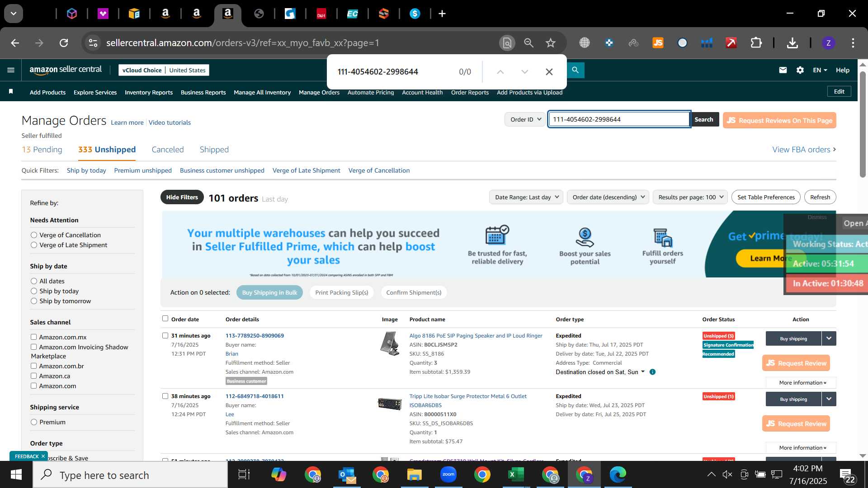868x488 pixels.
Task: Click info icon next to Destination closed
Action: pyautogui.click(x=652, y=372)
